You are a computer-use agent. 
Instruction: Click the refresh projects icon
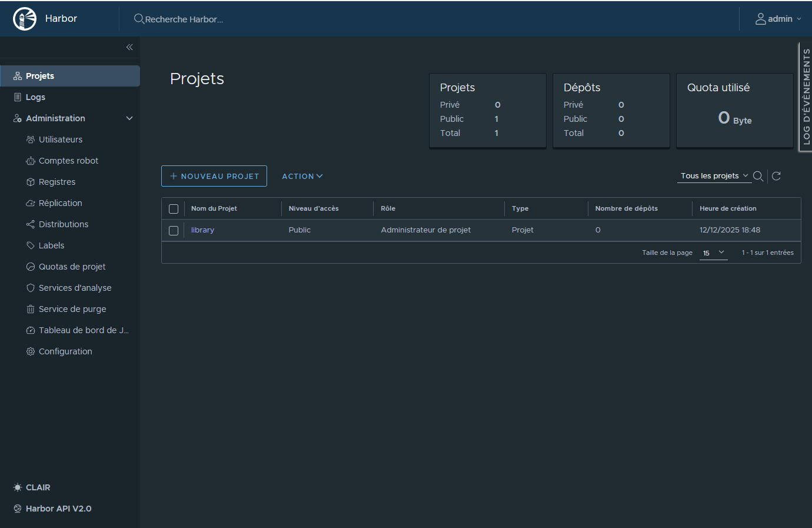tap(776, 176)
